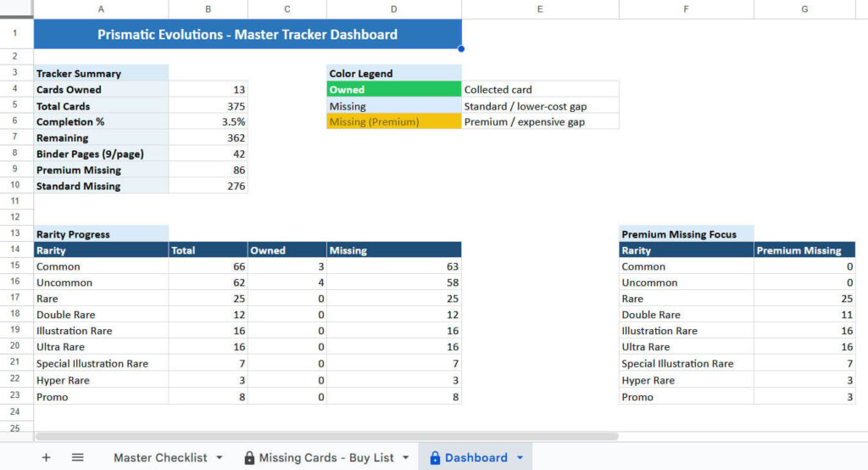Click the blue selection handle on title cell
The height and width of the screenshot is (470, 868).
pos(461,49)
